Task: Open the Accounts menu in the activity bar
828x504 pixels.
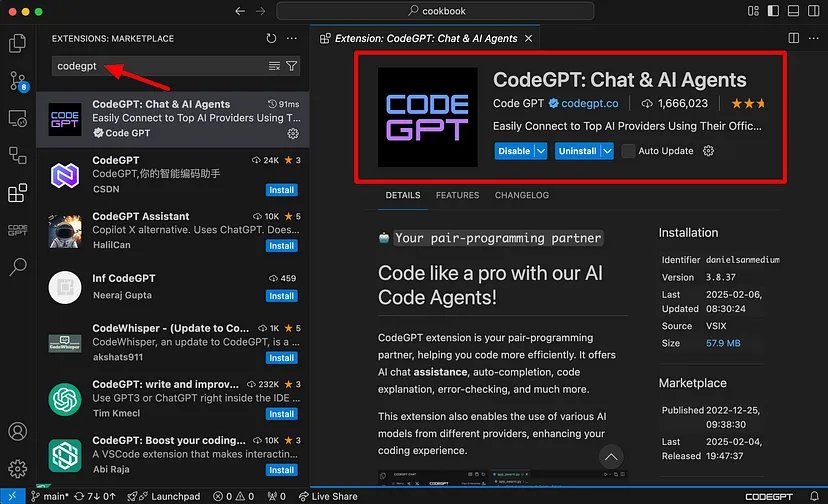Action: 17,432
